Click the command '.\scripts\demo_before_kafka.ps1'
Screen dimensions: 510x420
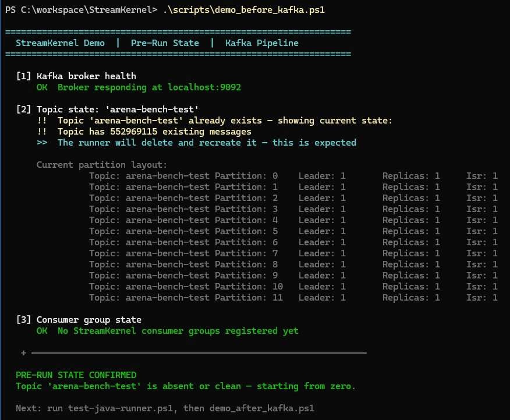pos(243,10)
